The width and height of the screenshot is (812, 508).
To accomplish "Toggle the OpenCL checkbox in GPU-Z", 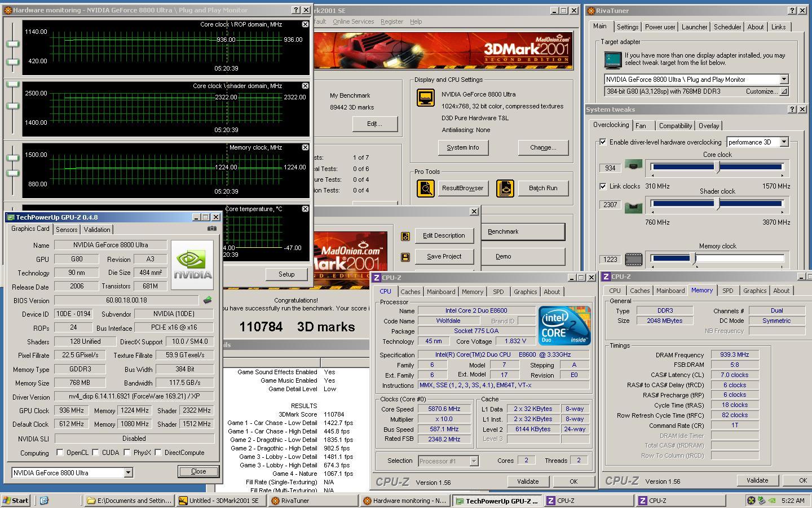I will tap(60, 452).
